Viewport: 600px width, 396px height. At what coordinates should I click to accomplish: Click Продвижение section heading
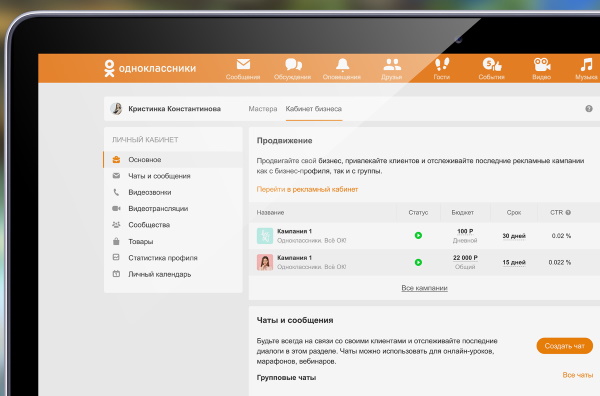pyautogui.click(x=284, y=140)
